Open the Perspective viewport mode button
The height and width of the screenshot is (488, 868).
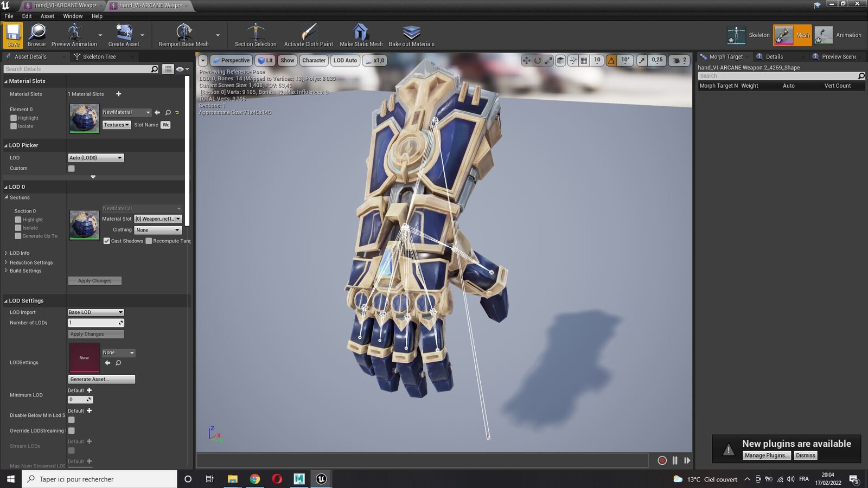coord(231,60)
